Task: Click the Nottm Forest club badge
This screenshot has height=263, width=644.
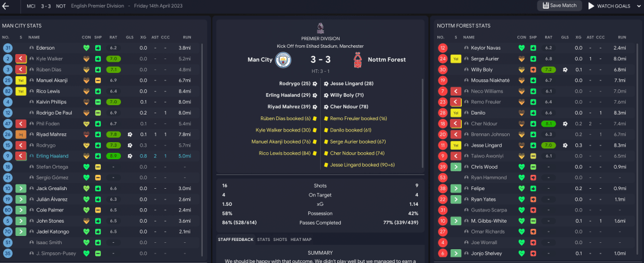Action: click(359, 60)
